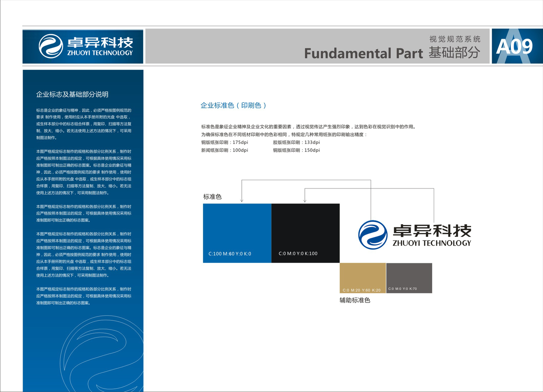The image size is (543, 392).
Task: Click the 胶版纸张印刷：133dpi text
Action: [297, 142]
